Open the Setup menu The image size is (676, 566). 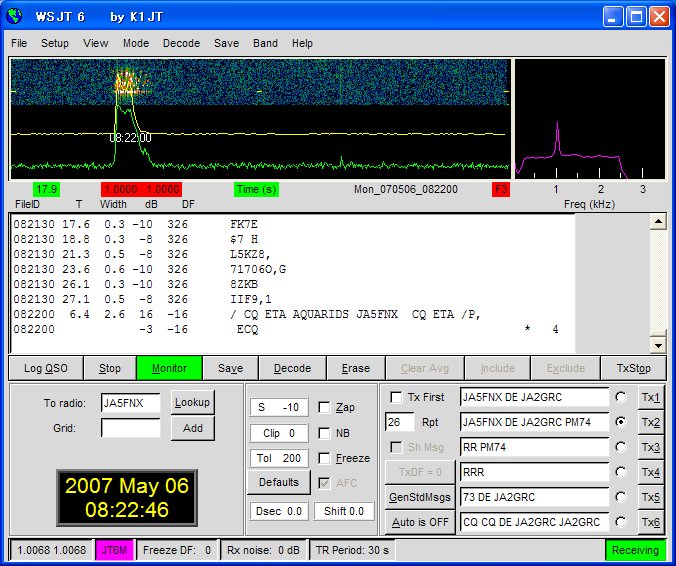(55, 43)
